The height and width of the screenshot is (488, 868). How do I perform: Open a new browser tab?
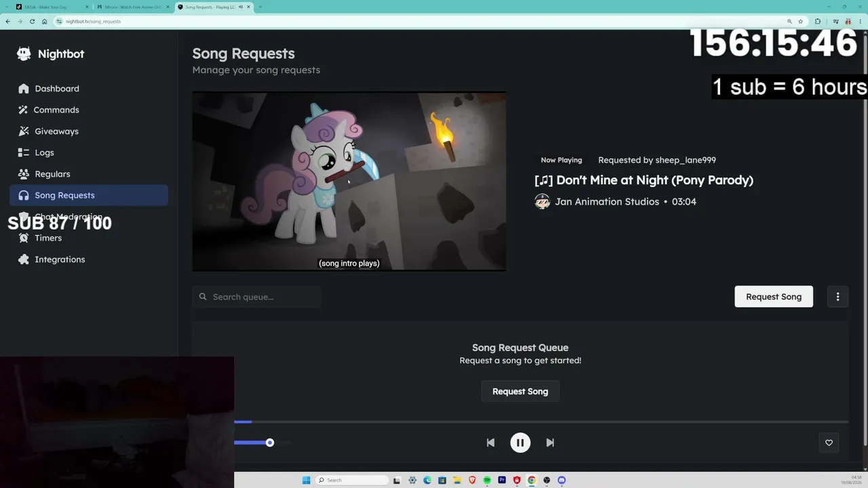[x=260, y=7]
